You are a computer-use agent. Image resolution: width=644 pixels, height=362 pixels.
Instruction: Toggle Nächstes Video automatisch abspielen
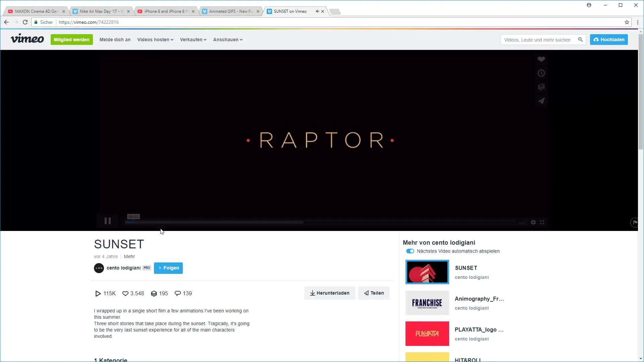point(410,251)
